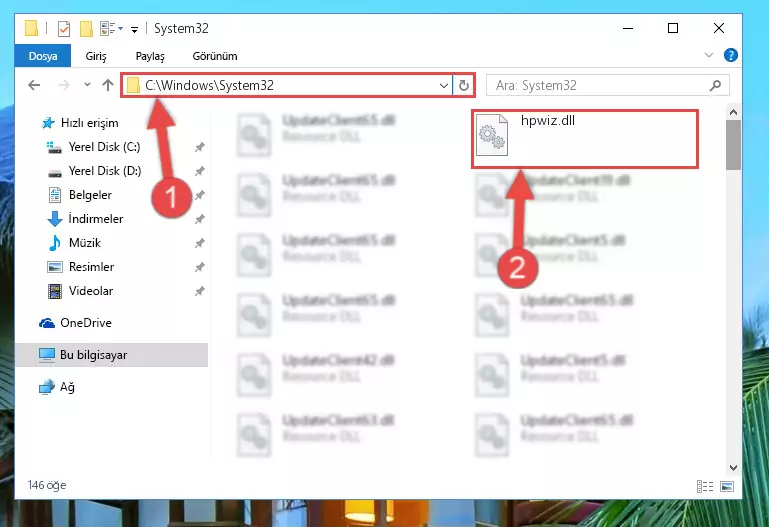Click the vertical scrollbar thumb
Viewport: 769px width, 527px height.
tap(733, 145)
